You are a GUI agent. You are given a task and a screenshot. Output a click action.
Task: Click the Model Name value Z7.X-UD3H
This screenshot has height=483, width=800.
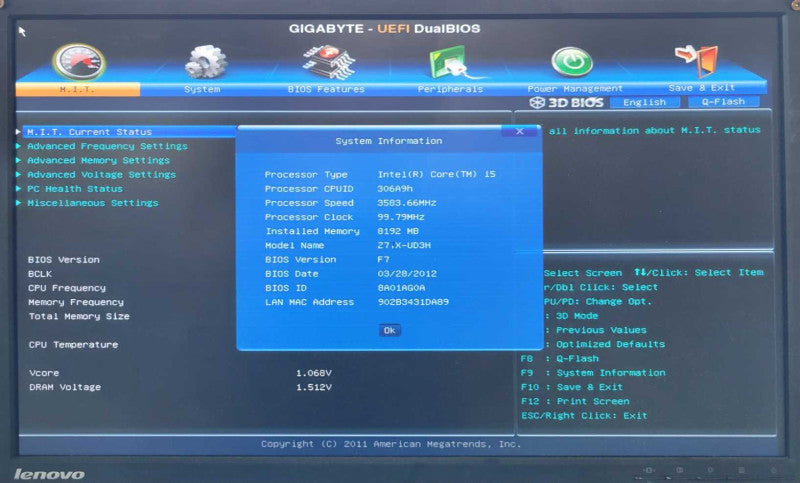[x=404, y=245]
